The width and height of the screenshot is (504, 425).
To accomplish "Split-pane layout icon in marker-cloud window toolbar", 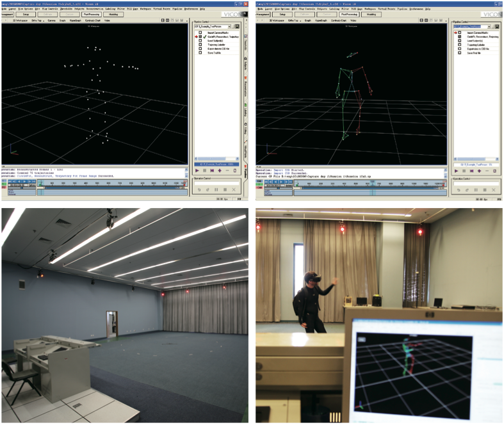I will [x=167, y=20].
